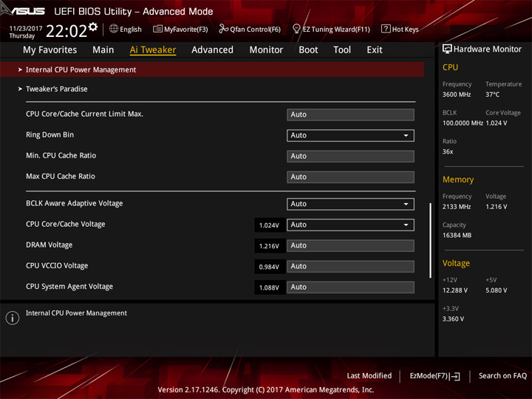Click the Max CPU Cache Ratio label

(x=61, y=176)
